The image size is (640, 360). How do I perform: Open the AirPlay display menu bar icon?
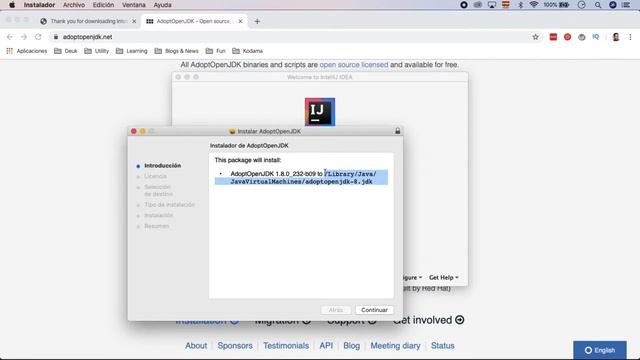[492, 5]
